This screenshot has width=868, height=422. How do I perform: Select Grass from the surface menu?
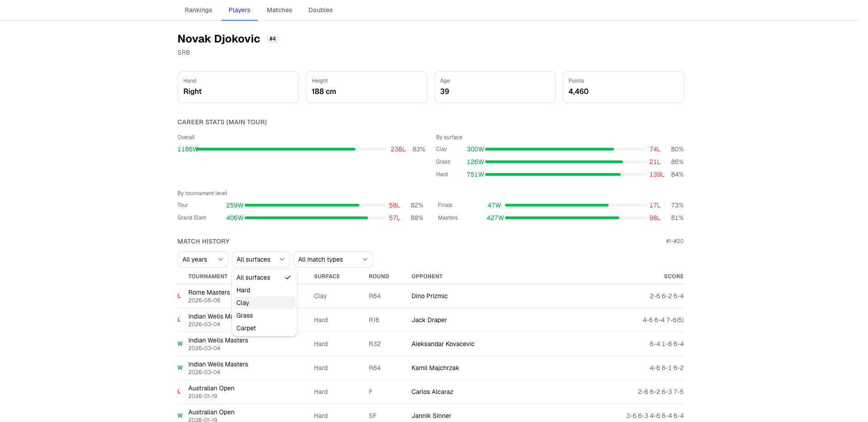pyautogui.click(x=264, y=315)
